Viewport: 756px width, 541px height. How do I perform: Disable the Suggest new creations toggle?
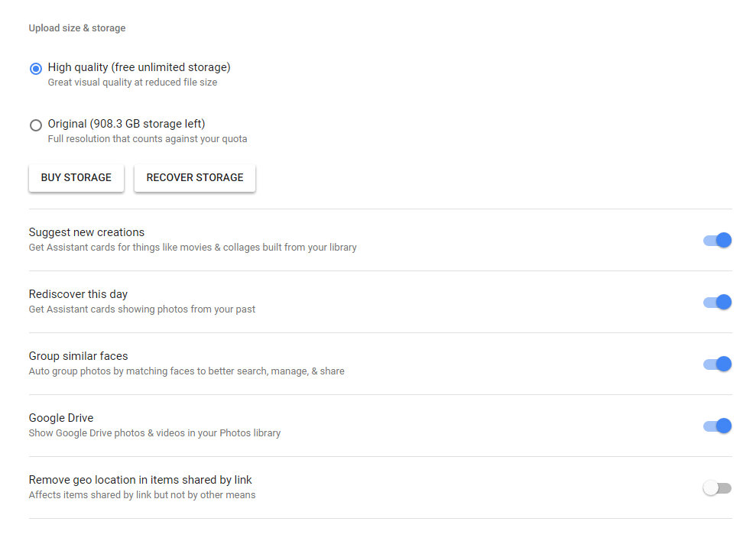[x=717, y=240]
